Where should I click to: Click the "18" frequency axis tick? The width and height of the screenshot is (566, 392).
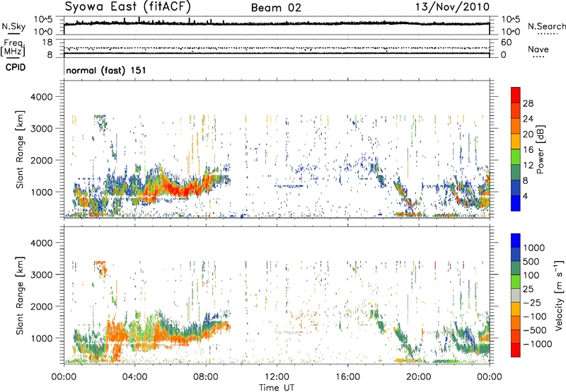[x=47, y=42]
